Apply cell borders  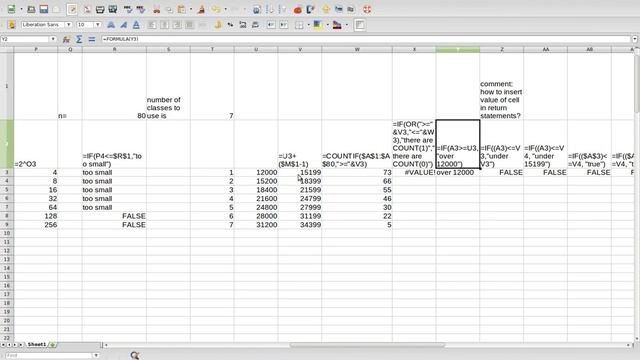(299, 25)
